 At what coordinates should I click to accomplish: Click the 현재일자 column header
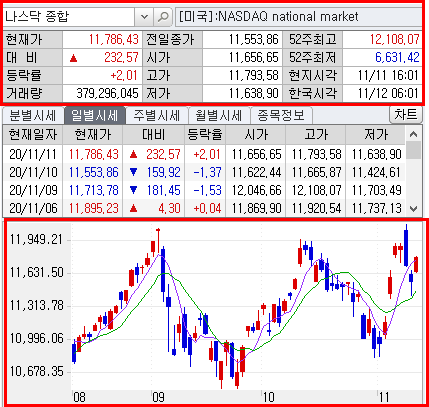tap(33, 135)
